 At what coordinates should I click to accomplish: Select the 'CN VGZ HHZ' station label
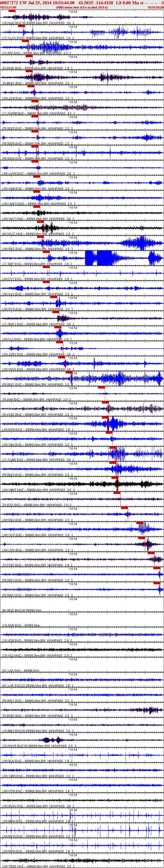12,656
